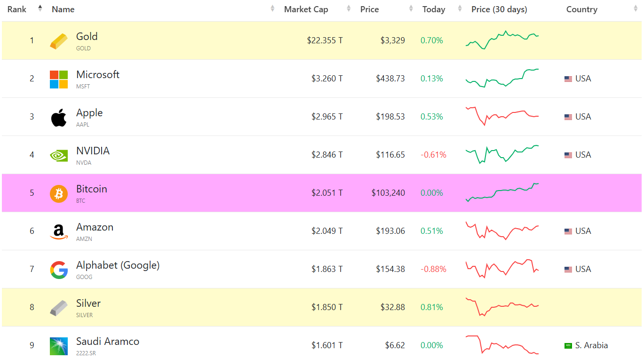Screen dimensions: 644x359
Task: Click the $438.73 Microsoft price
Action: (390, 79)
